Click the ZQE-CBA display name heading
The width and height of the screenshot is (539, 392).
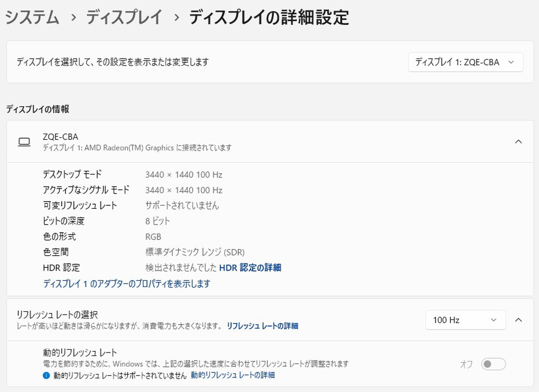click(x=60, y=137)
